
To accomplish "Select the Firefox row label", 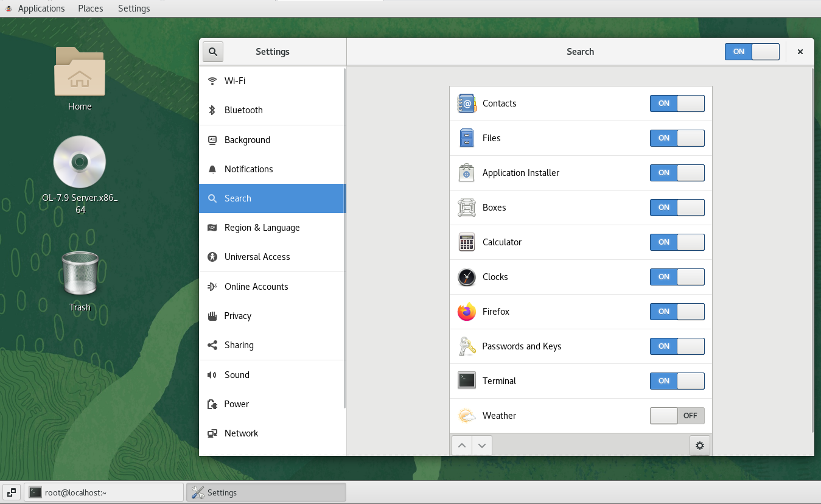I will pos(496,312).
